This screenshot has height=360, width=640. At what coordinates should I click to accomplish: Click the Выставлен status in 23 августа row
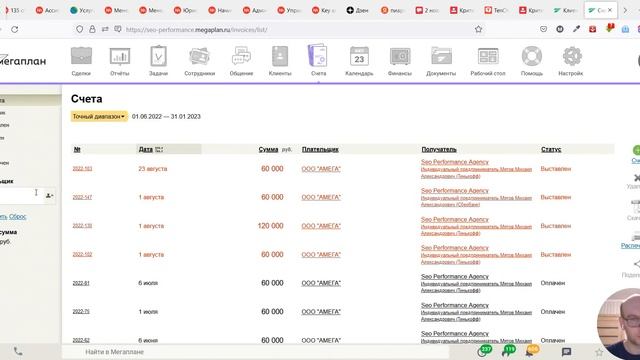556,169
